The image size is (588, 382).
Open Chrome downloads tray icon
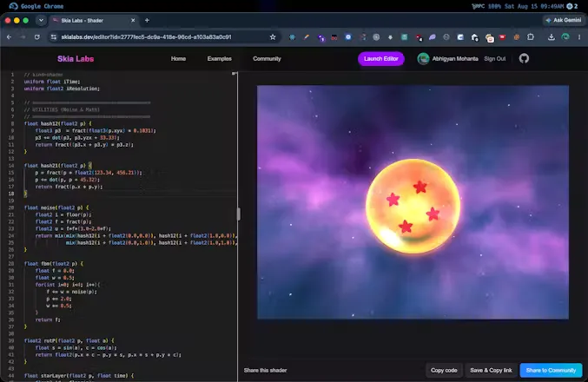552,37
